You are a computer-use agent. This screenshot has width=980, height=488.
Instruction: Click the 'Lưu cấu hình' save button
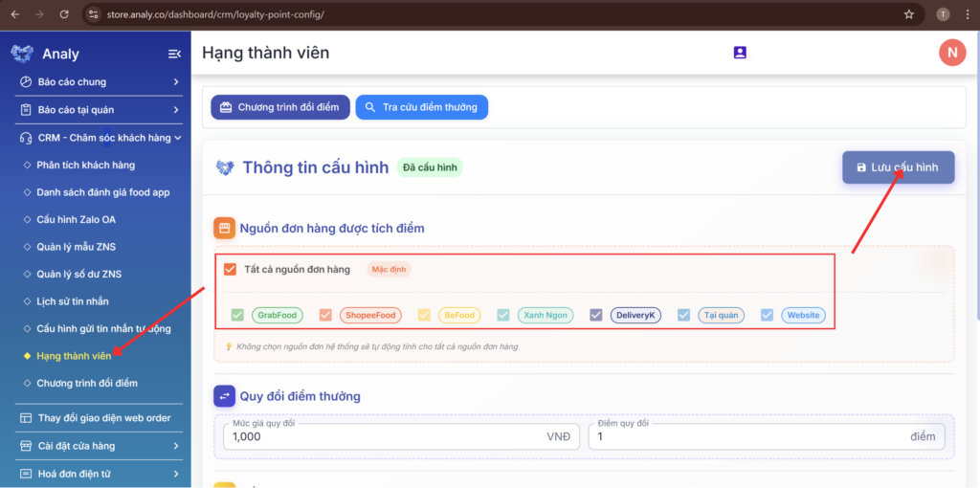click(898, 166)
